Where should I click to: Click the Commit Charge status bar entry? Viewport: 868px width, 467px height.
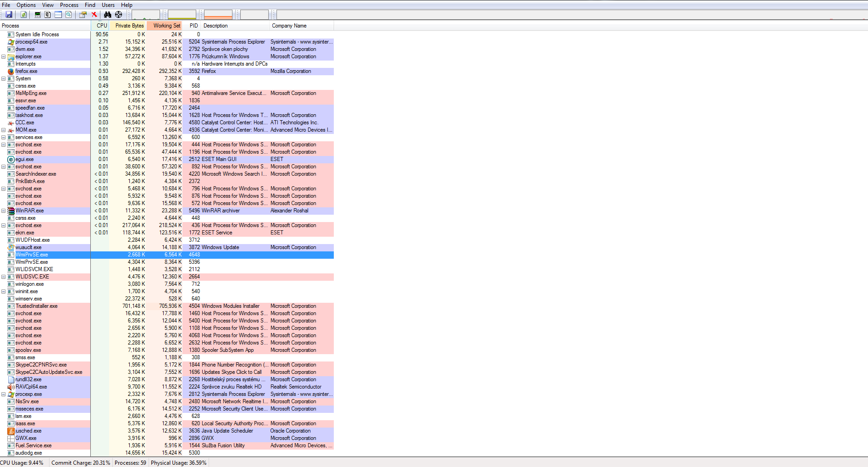pyautogui.click(x=81, y=462)
